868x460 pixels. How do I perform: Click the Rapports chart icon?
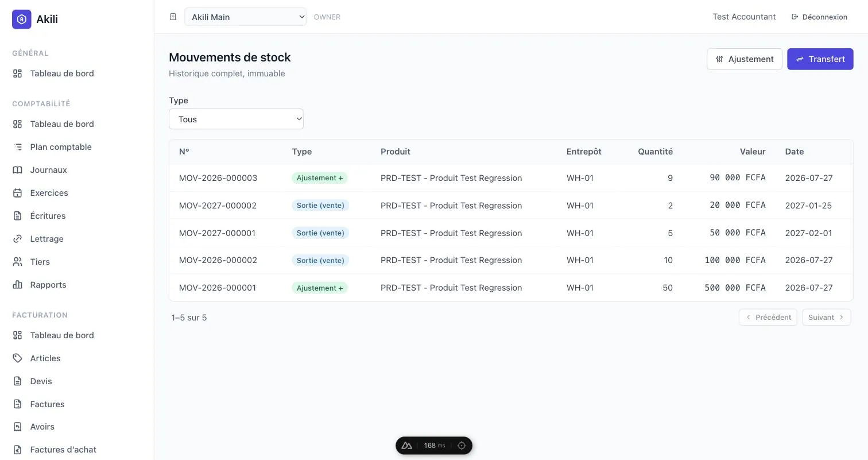coord(18,285)
